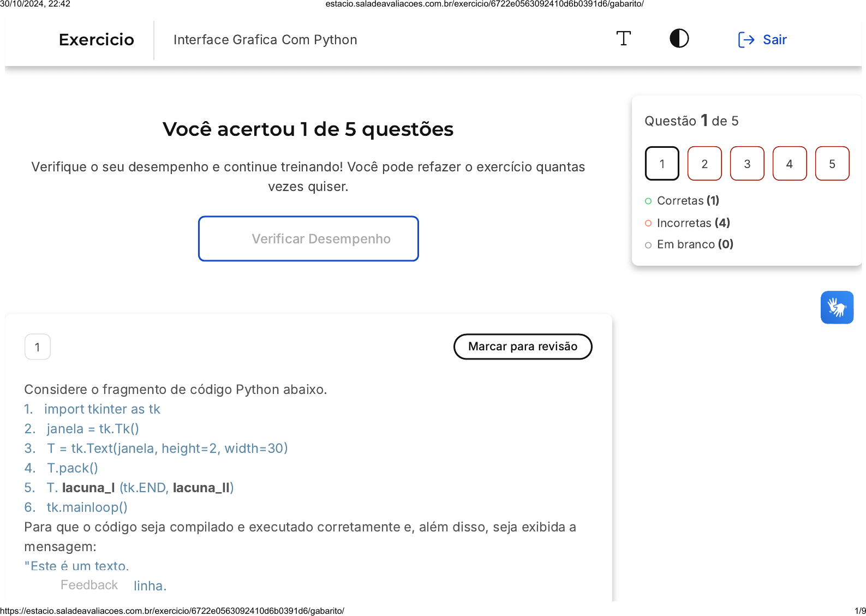Click the "Questão 1 de 5" heading
866x616 pixels.
pos(691,121)
